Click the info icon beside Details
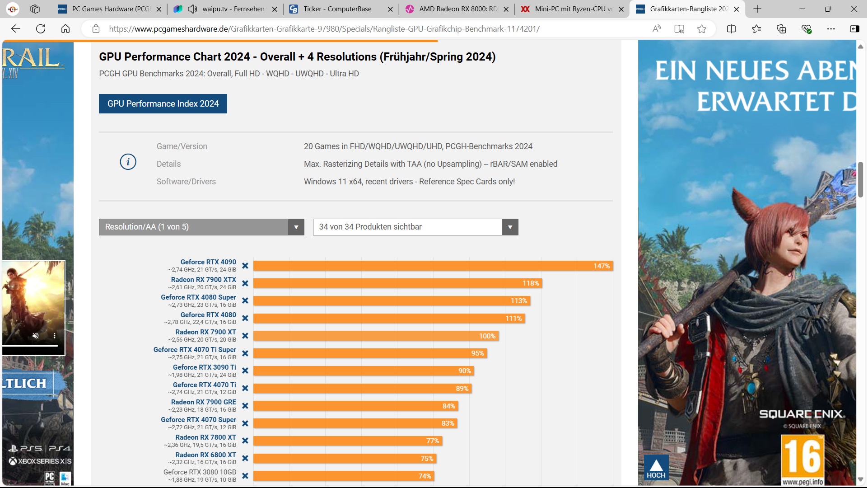Screen dimensions: 868x488 pyautogui.click(x=128, y=162)
